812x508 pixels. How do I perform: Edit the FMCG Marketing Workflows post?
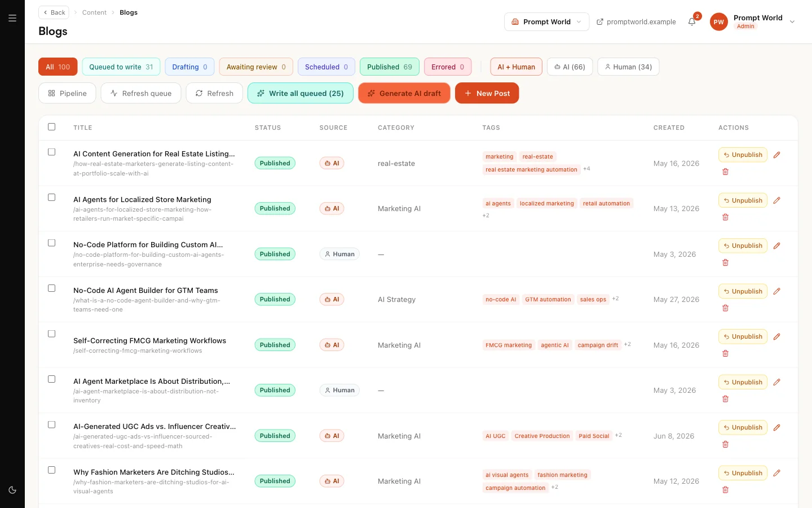coord(776,336)
